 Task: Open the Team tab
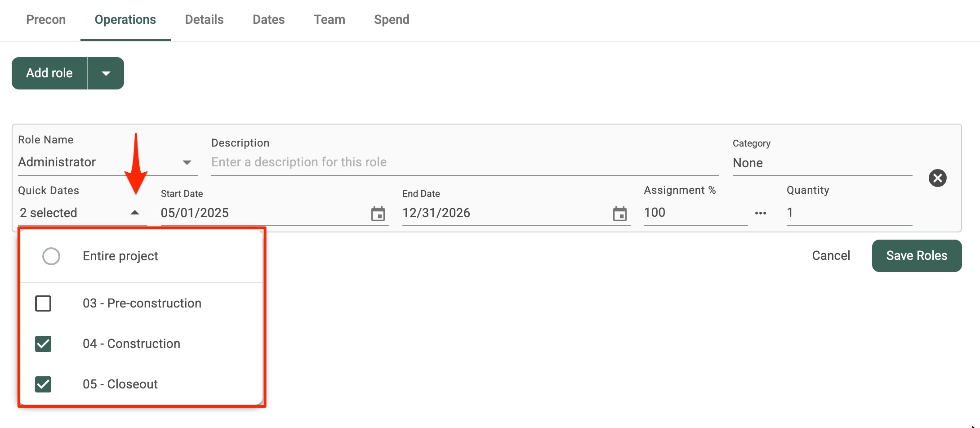(330, 20)
